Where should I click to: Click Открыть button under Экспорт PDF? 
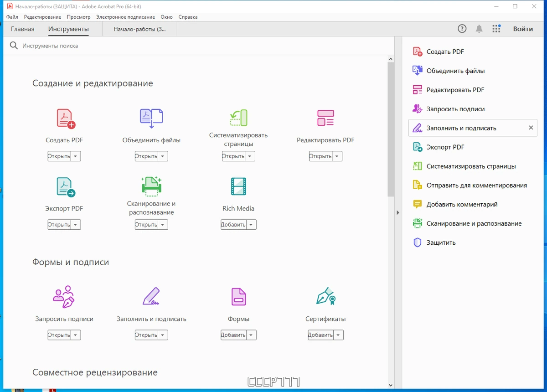(x=59, y=225)
